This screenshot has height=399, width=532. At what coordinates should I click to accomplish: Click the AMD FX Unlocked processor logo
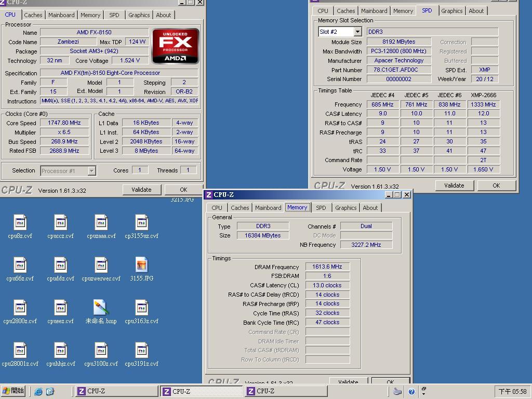[x=176, y=46]
